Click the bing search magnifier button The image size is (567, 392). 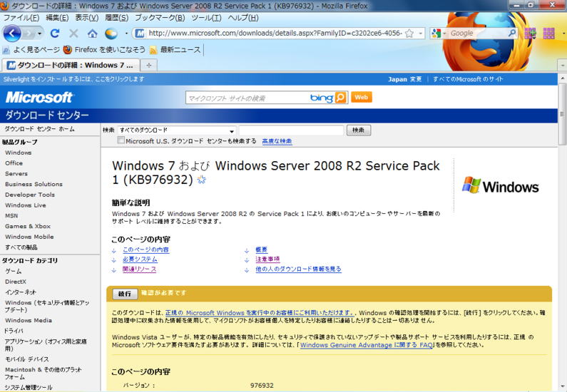coord(341,98)
